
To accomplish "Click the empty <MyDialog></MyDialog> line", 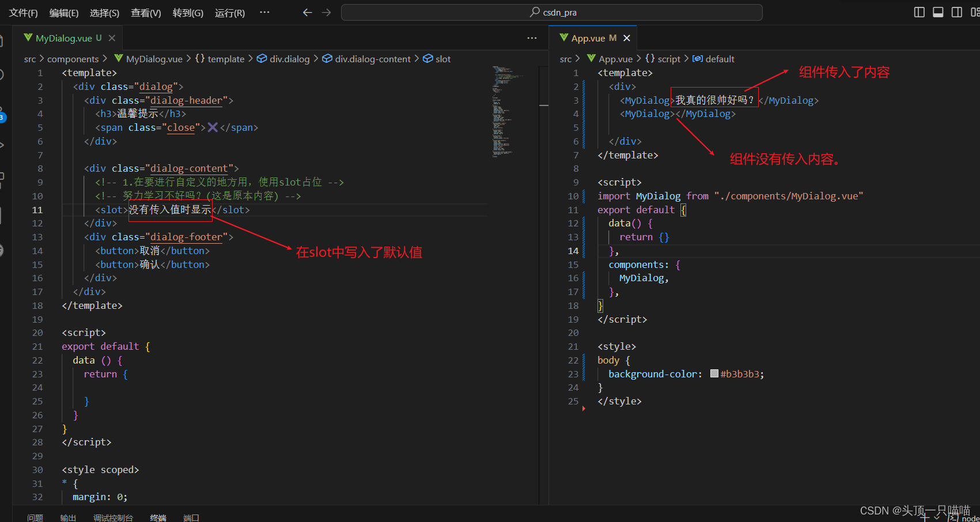I will click(x=678, y=114).
